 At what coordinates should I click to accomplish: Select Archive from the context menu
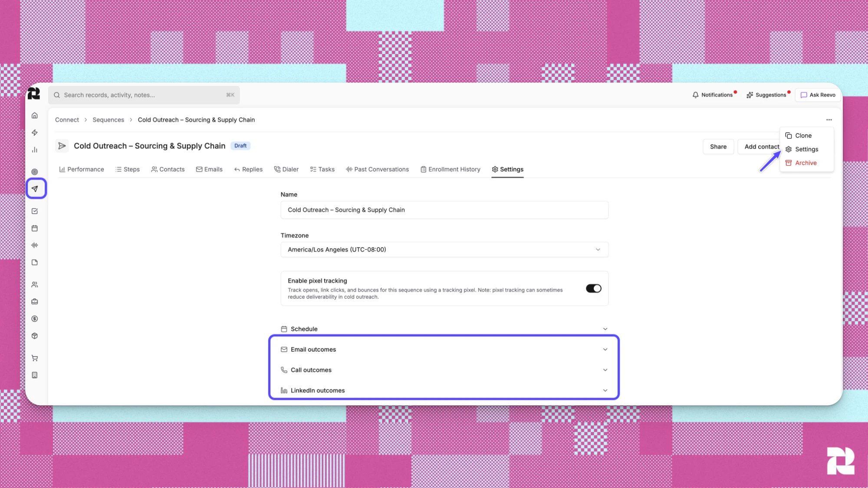[x=806, y=163]
